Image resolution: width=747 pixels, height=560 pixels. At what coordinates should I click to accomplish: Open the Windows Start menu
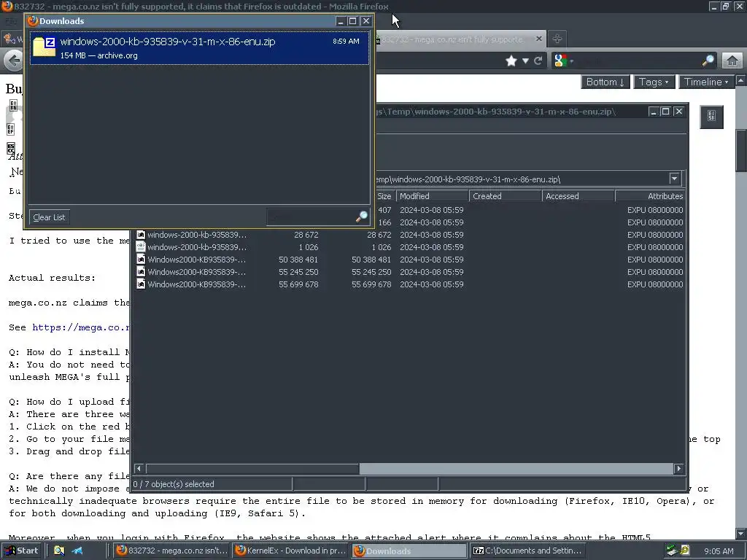[x=22, y=551]
